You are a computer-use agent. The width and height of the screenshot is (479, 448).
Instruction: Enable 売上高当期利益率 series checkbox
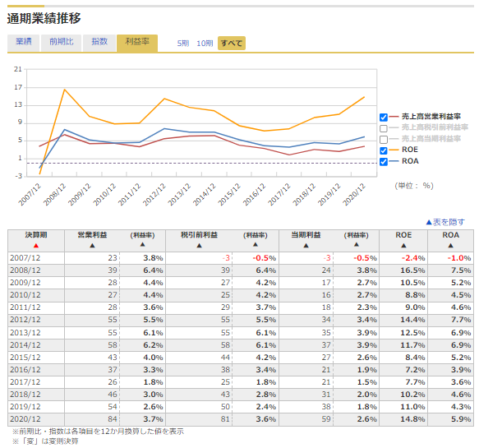[x=384, y=140]
